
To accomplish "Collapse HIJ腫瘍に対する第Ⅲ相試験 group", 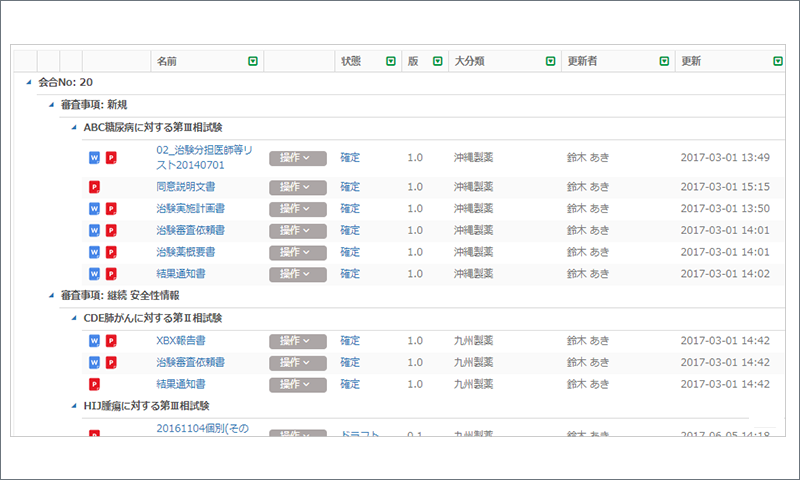I will click(x=74, y=406).
